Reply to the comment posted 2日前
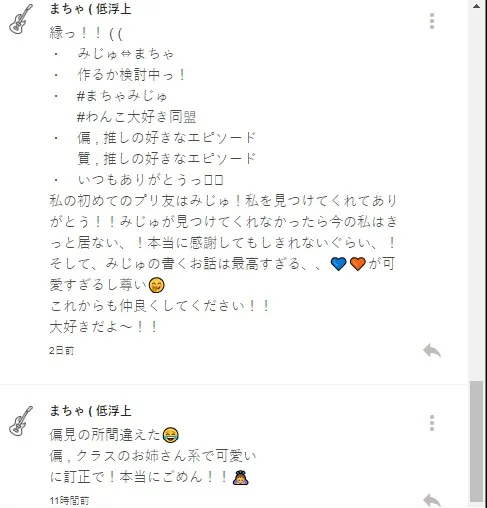 click(432, 350)
